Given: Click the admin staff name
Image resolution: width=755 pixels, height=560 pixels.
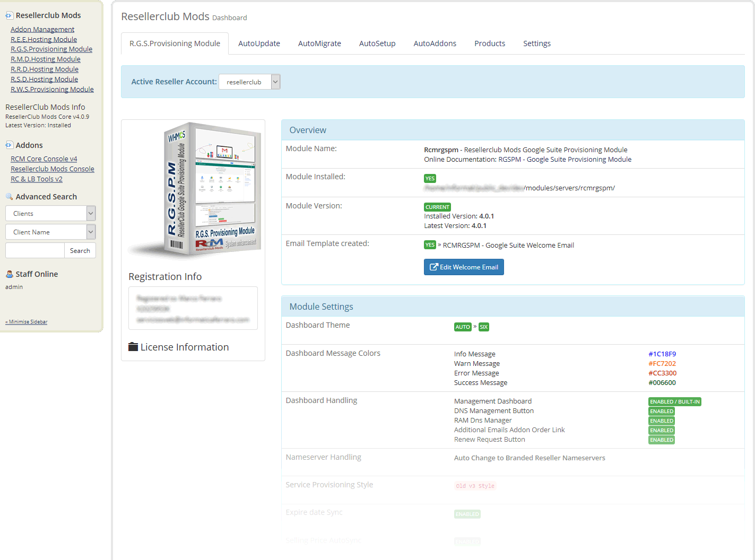Looking at the screenshot, I should [x=14, y=287].
